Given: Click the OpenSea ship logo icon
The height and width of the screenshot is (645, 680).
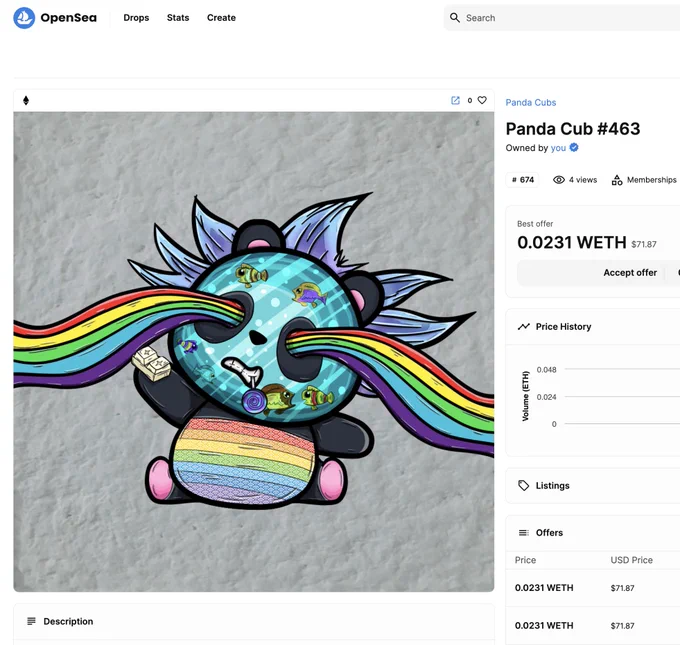Looking at the screenshot, I should (x=24, y=18).
